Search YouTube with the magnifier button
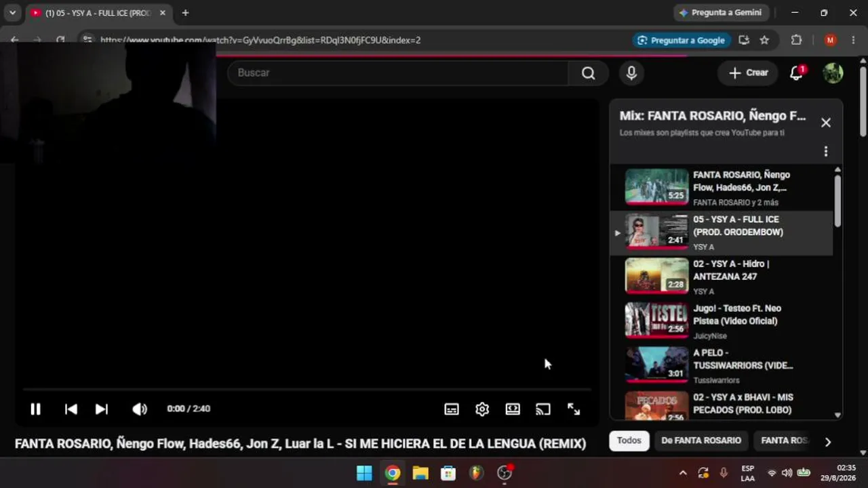The width and height of the screenshot is (868, 488). [x=588, y=73]
